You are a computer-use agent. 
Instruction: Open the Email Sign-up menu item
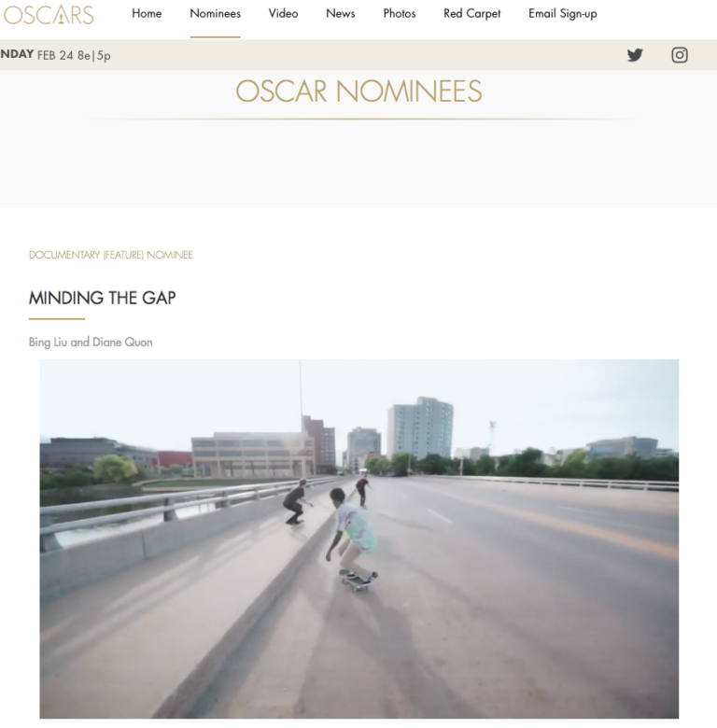click(562, 14)
